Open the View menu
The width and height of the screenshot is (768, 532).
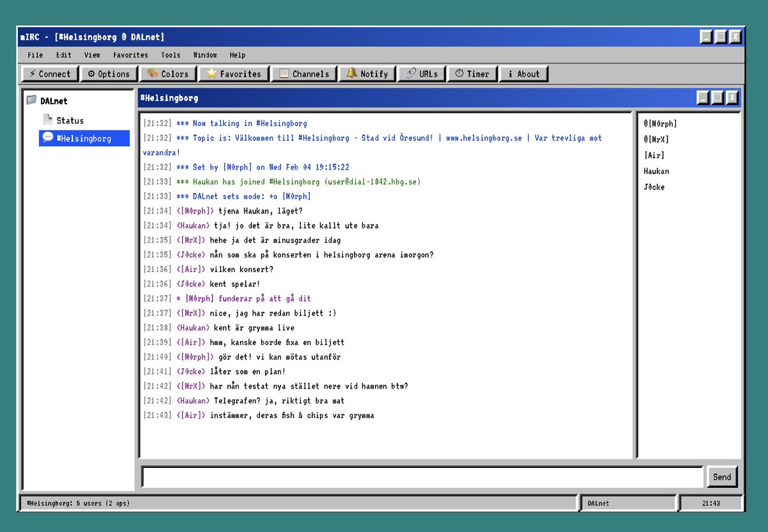click(x=92, y=55)
